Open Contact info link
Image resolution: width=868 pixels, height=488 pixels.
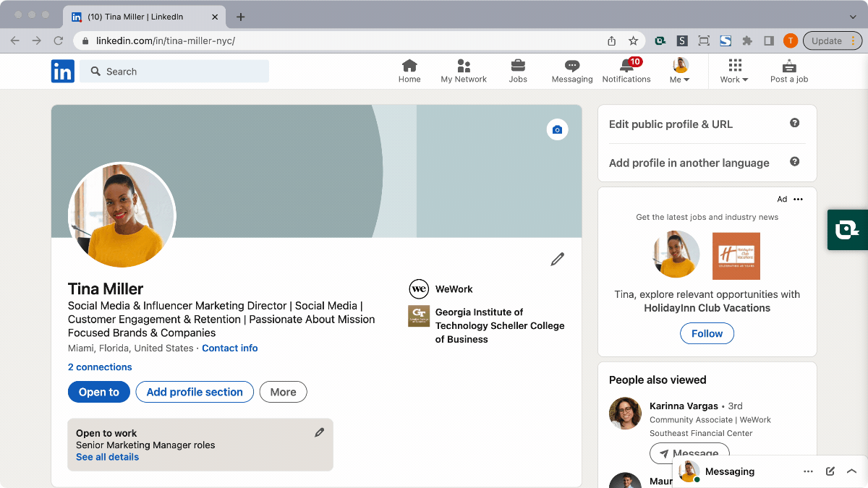coord(229,348)
